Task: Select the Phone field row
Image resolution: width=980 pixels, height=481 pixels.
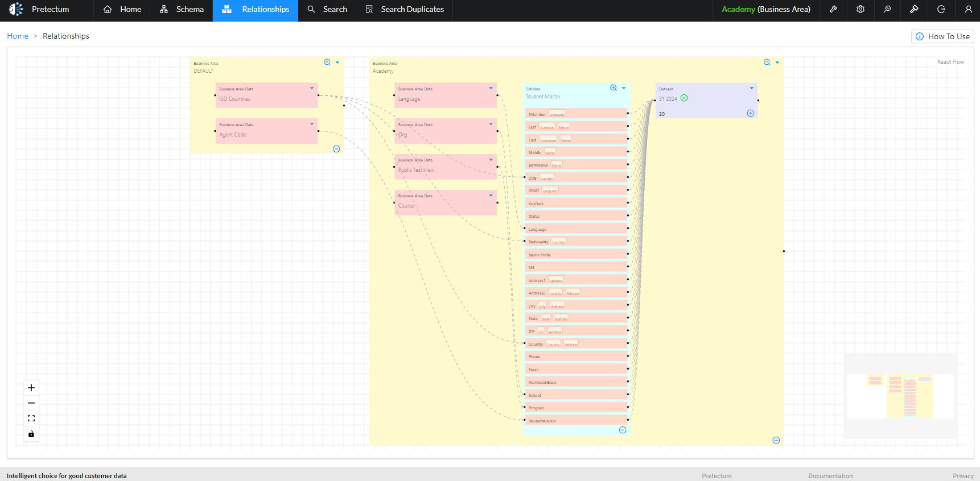Action: pos(576,356)
